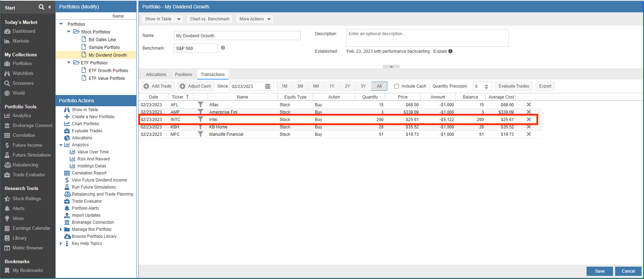This screenshot has height=279, width=644.
Task: Collapse Analytics group in Portfolio Actions
Action: [x=61, y=145]
